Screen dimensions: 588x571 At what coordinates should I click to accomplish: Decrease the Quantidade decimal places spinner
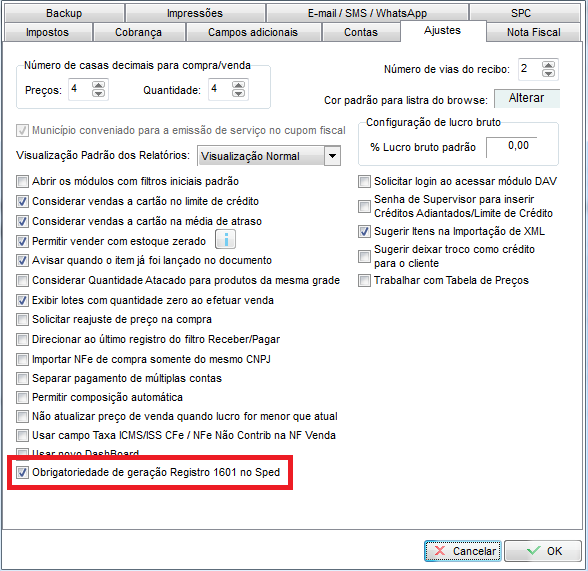tap(238, 93)
